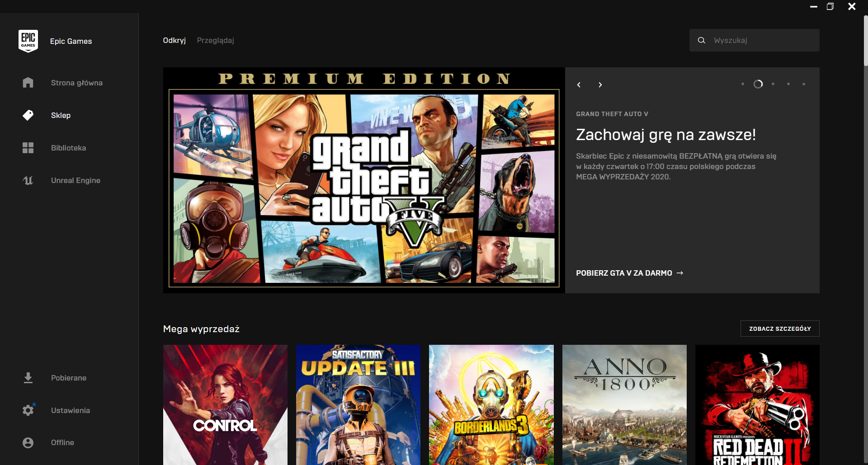
Task: Click the Zobacz szczegóły button
Action: pyautogui.click(x=779, y=329)
